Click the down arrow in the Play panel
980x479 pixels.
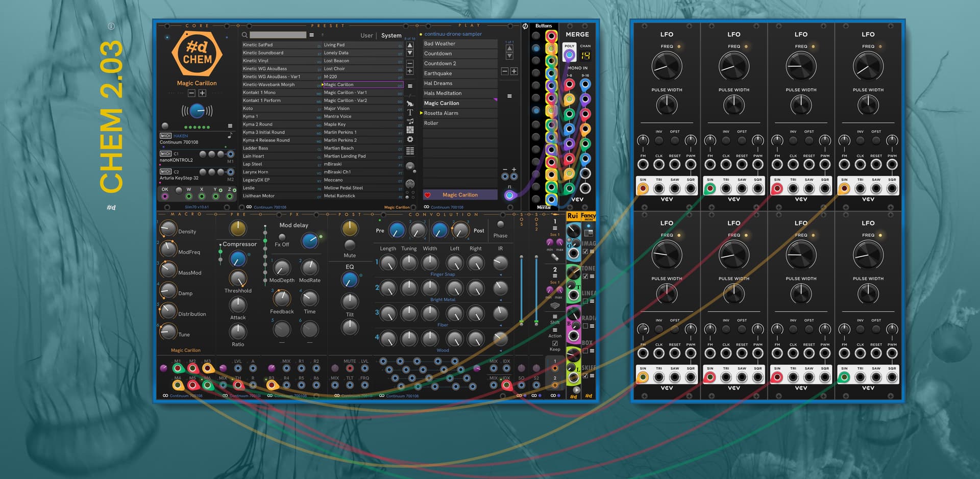[x=509, y=56]
